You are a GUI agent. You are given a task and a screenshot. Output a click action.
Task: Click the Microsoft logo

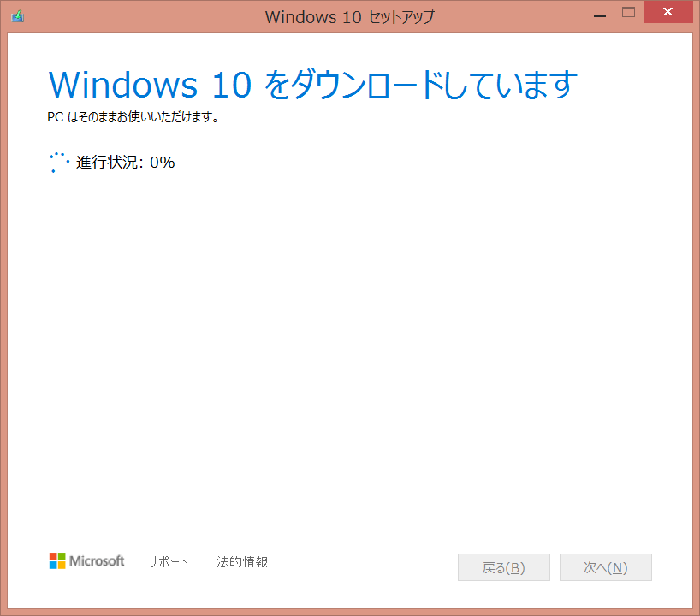coord(86,560)
